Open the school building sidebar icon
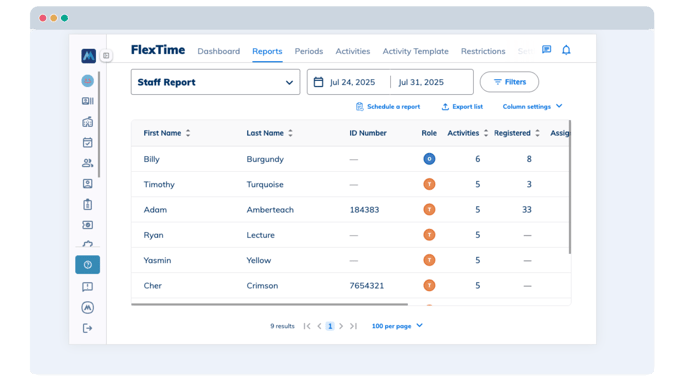This screenshot has width=688, height=387. [x=87, y=122]
